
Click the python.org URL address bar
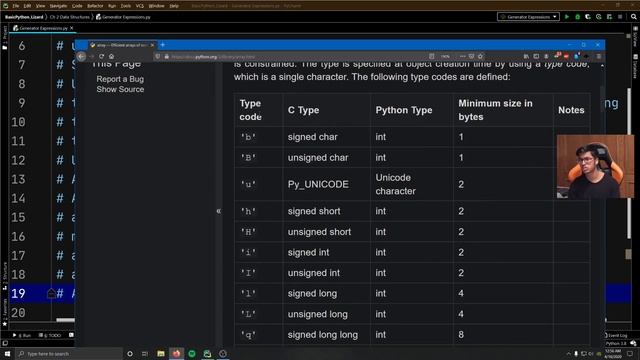click(x=294, y=56)
